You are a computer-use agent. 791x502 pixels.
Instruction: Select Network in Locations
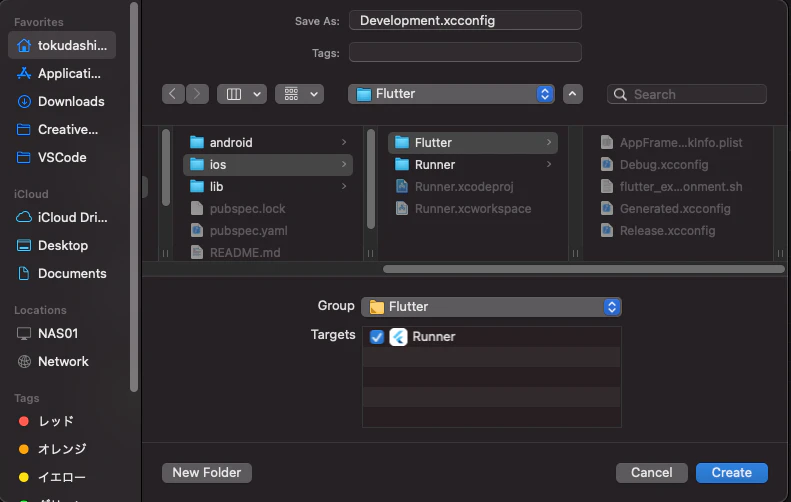coord(62,361)
